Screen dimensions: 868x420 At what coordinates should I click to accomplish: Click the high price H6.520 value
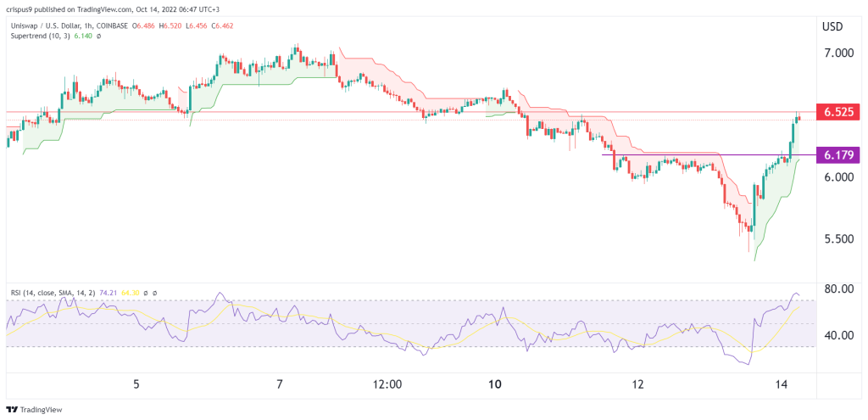170,25
